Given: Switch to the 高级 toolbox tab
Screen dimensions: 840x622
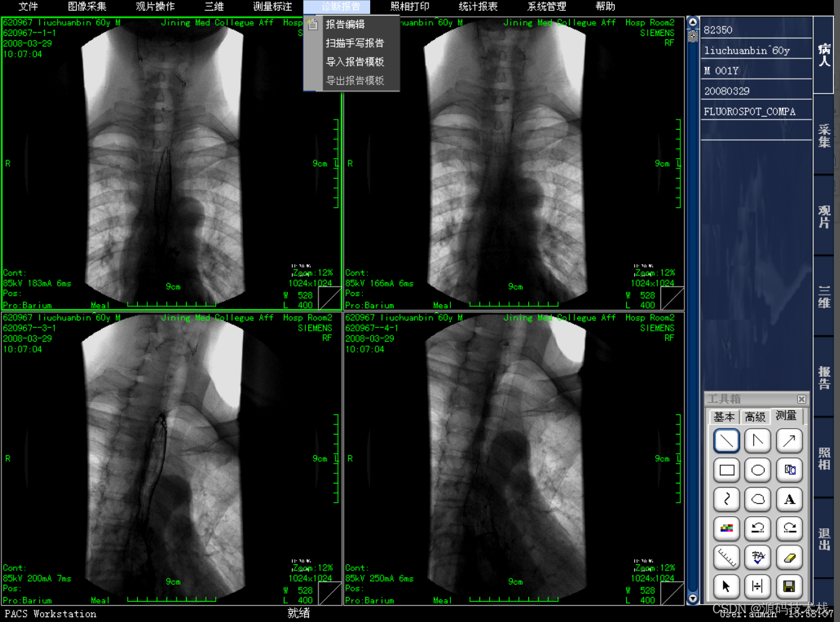Looking at the screenshot, I should (755, 417).
